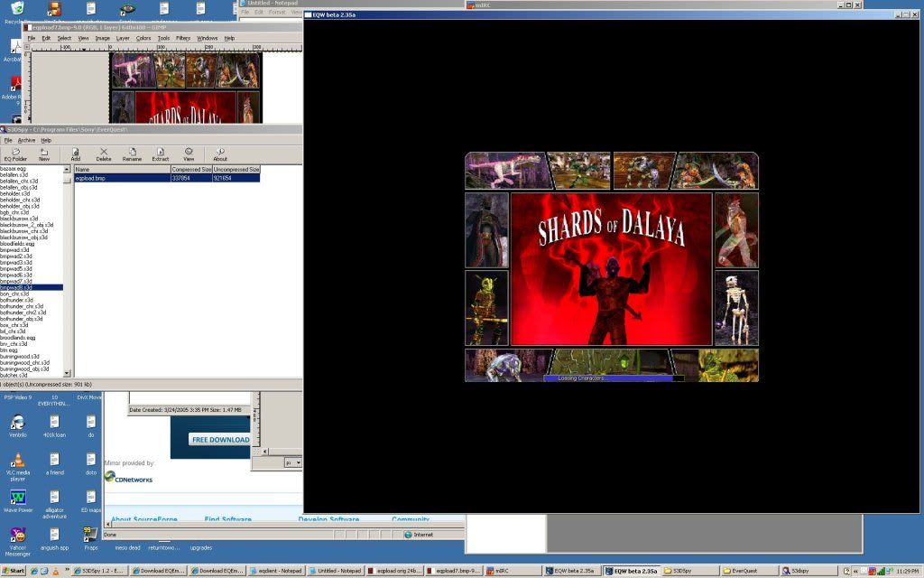Click the Extract icon in S3DSpy toolbar

pos(161,154)
